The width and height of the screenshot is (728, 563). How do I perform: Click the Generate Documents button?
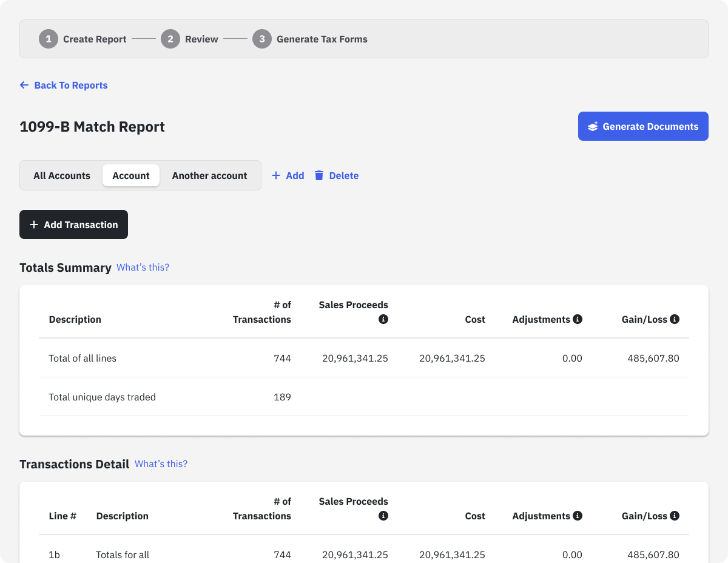pos(643,126)
